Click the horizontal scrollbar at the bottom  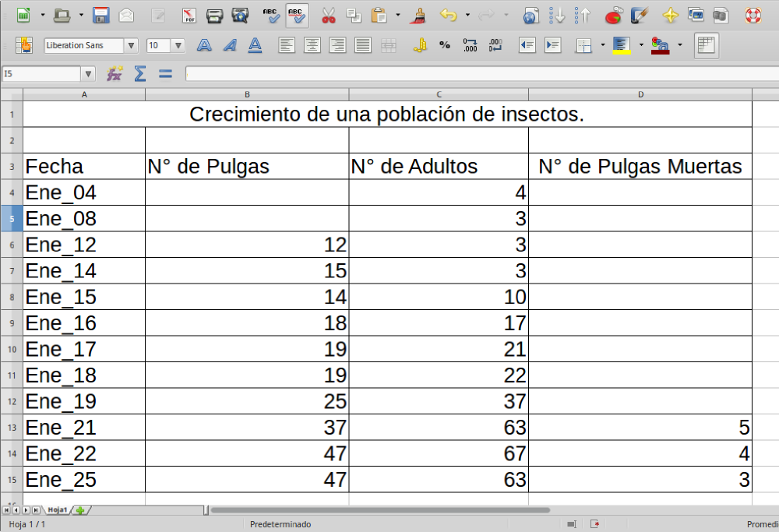[380, 509]
